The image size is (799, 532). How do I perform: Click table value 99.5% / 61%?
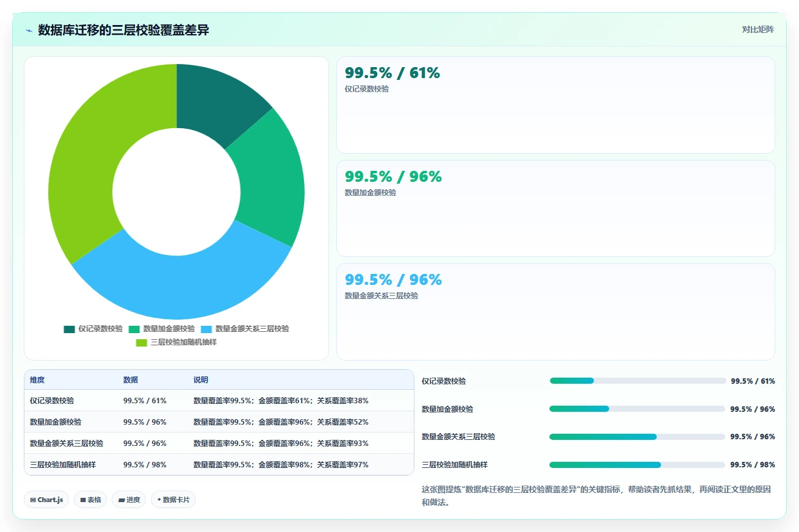(145, 401)
